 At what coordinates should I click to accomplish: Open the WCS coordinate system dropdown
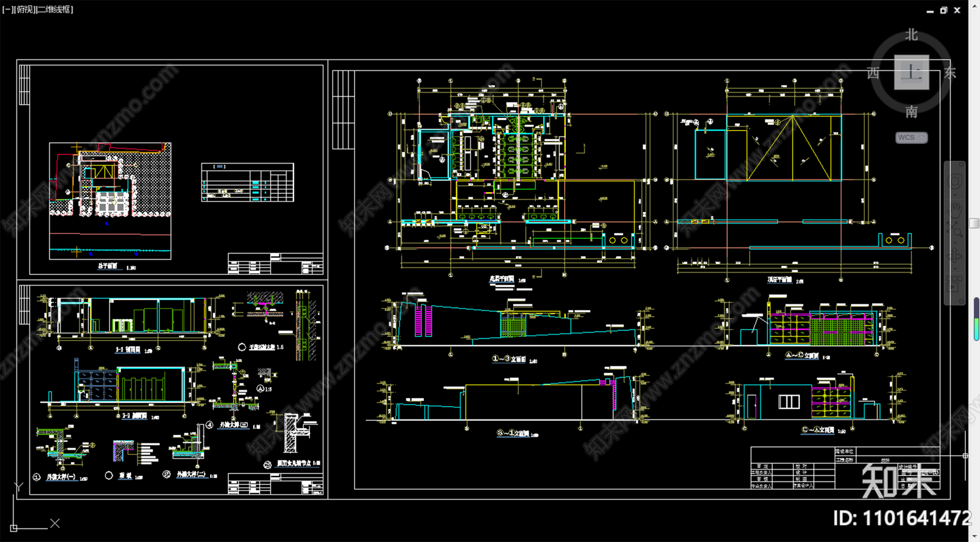pos(911,137)
